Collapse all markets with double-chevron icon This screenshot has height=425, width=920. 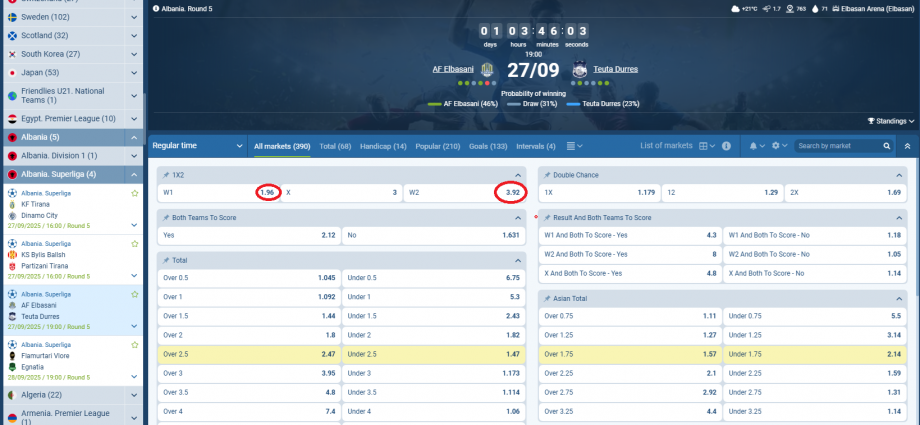[x=907, y=146]
